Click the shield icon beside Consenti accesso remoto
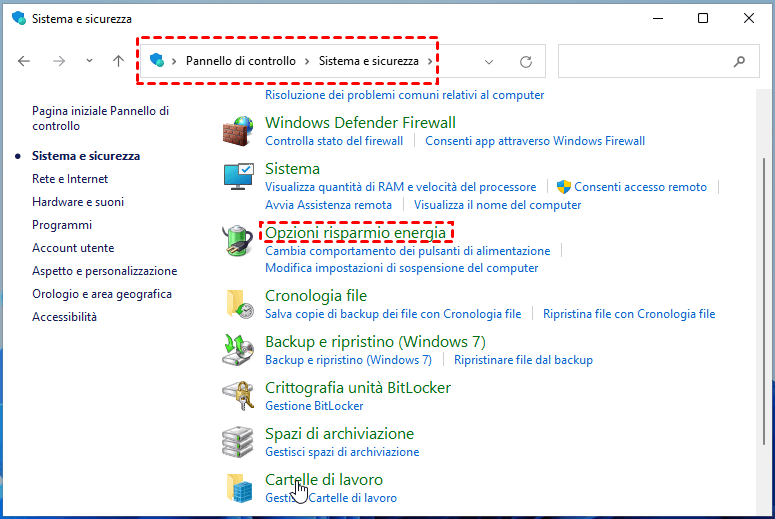 tap(563, 187)
